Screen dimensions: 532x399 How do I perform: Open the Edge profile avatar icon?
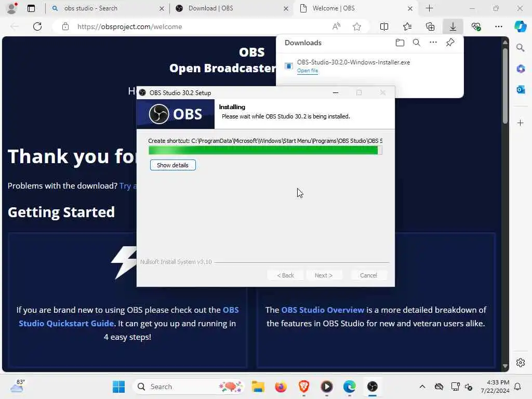[x=11, y=8]
